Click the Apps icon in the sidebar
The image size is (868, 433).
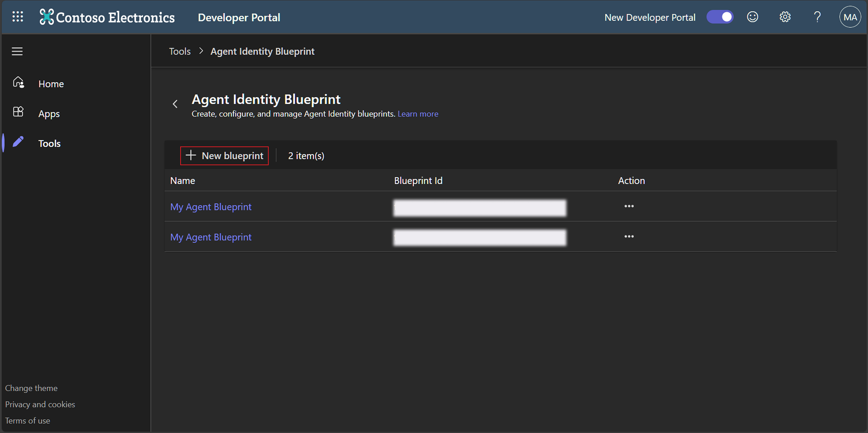coord(18,112)
